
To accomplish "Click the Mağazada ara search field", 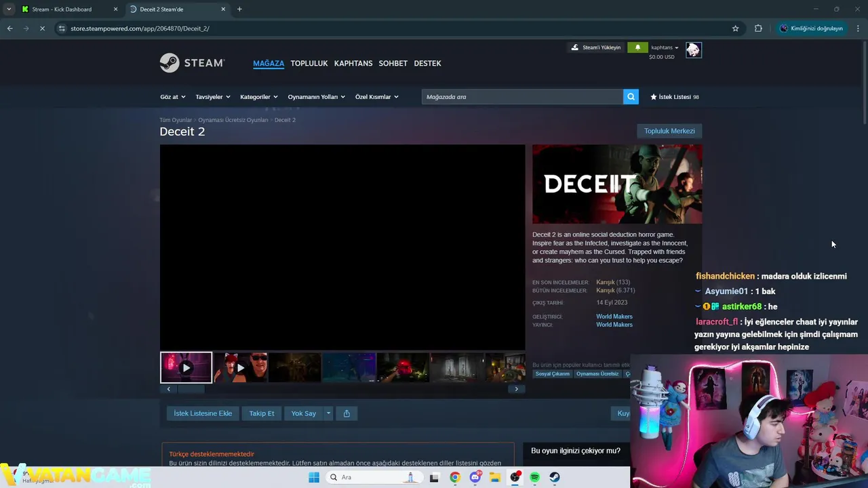I will point(522,97).
